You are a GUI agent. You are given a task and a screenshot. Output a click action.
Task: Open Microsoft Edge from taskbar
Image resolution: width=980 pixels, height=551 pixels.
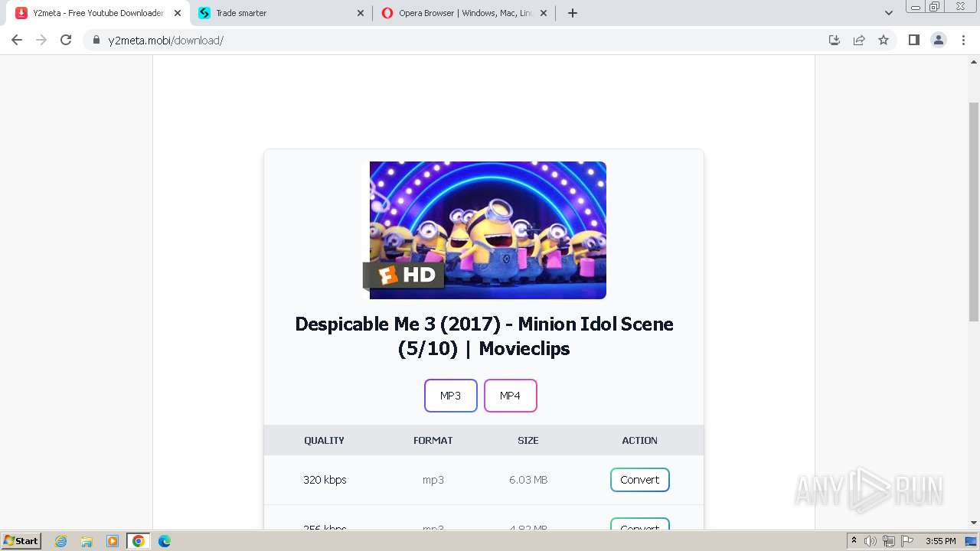click(x=165, y=541)
